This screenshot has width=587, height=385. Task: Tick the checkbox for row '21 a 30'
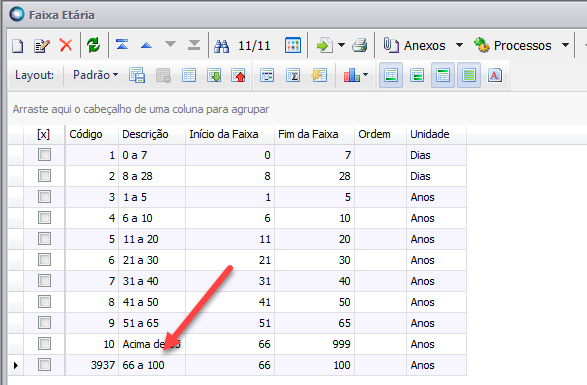coord(45,260)
